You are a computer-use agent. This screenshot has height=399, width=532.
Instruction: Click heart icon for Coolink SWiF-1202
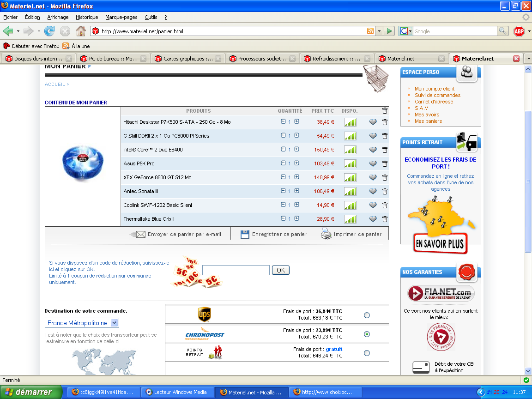click(x=373, y=205)
